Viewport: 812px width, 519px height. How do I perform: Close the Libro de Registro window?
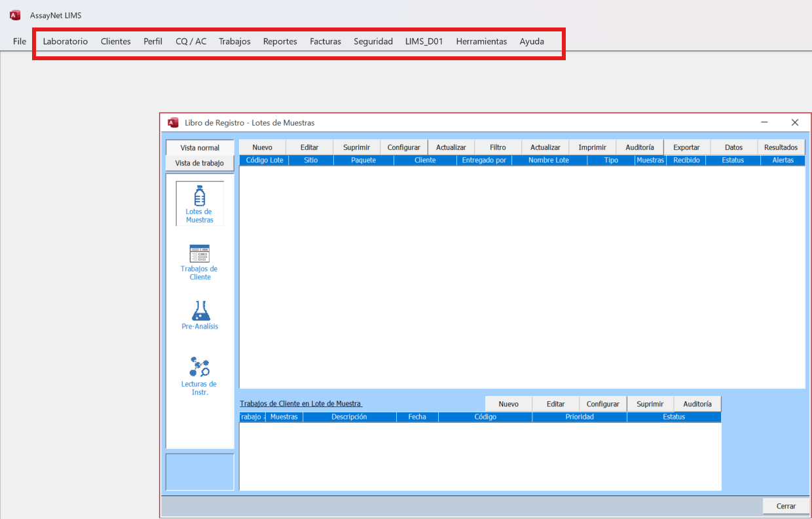tap(795, 122)
